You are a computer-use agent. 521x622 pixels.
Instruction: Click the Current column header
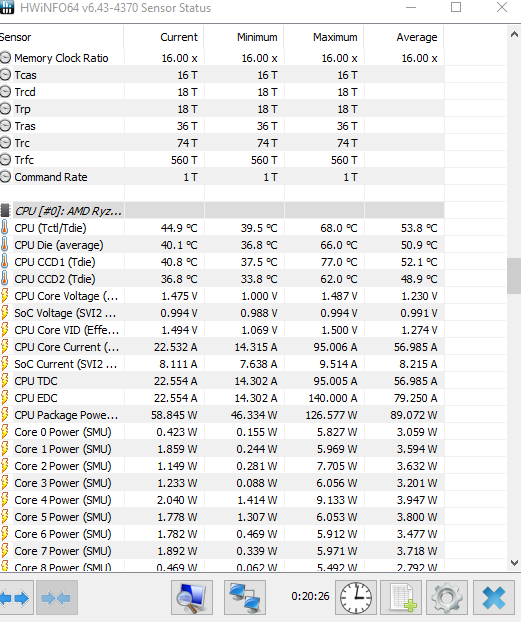164,37
